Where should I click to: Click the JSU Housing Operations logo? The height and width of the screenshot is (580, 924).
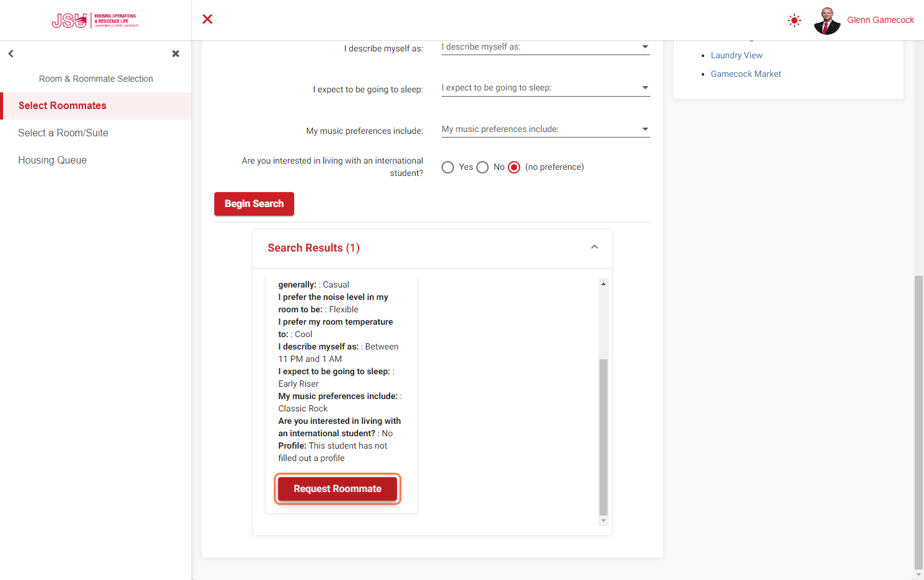click(95, 20)
